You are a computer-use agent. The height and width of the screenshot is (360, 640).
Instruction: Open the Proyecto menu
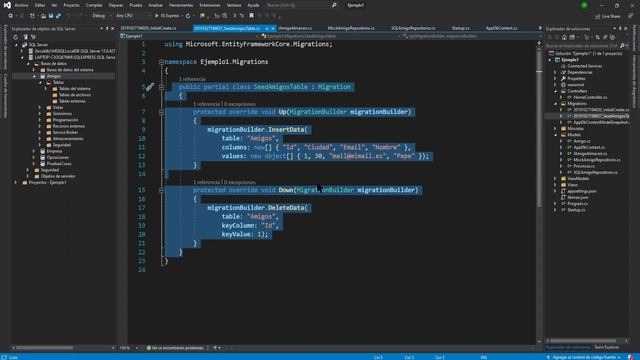(71, 5)
